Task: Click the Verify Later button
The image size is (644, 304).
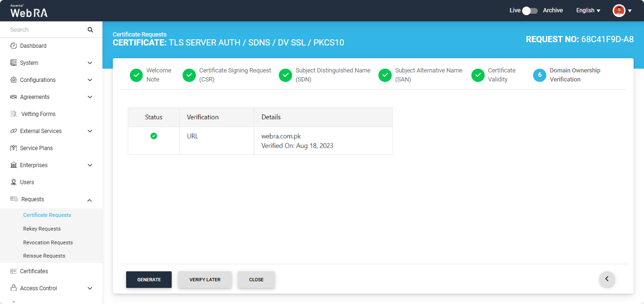Action: pos(205,279)
